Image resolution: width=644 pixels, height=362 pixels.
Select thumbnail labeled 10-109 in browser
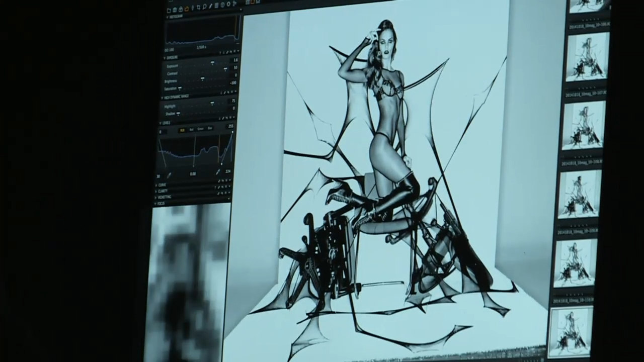click(580, 194)
